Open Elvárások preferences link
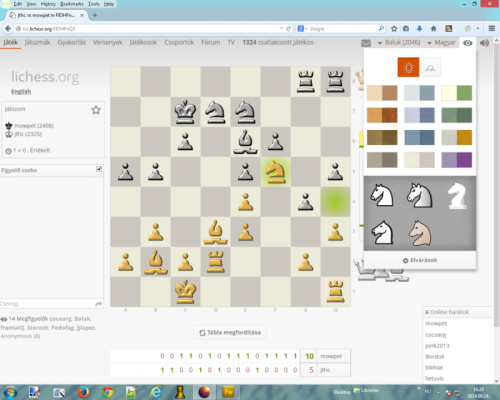 (x=420, y=260)
